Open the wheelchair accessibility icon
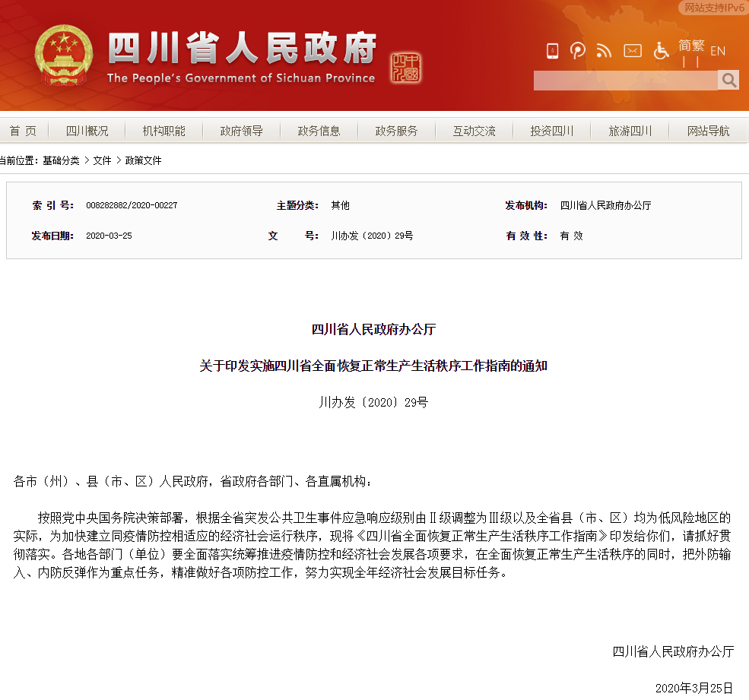The height and width of the screenshot is (700, 749). [x=661, y=51]
